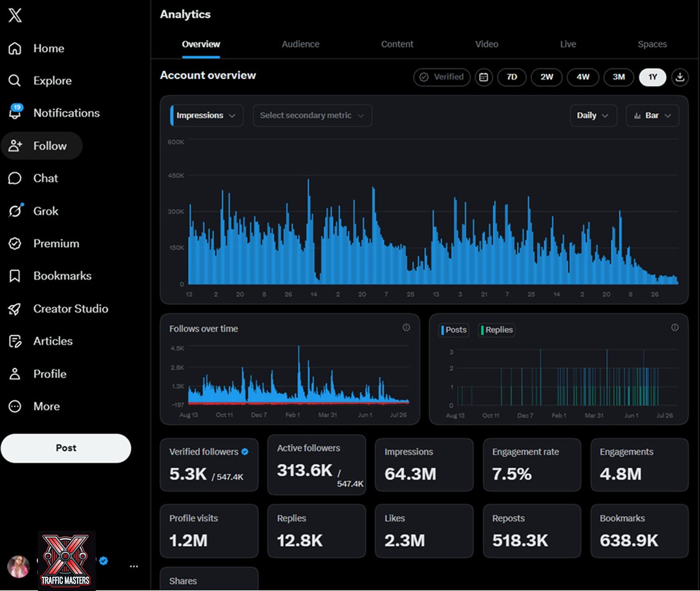Image resolution: width=700 pixels, height=591 pixels.
Task: Open Engagements 4.8M stat card
Action: 639,465
